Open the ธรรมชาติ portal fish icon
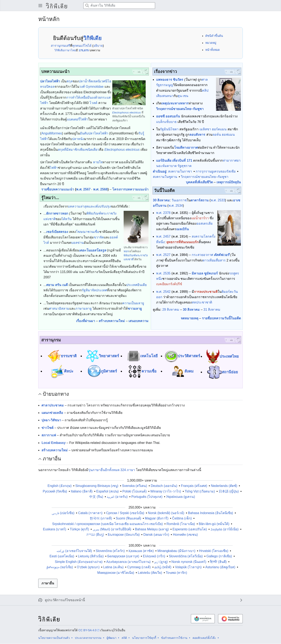The image size is (281, 644). click(54, 356)
